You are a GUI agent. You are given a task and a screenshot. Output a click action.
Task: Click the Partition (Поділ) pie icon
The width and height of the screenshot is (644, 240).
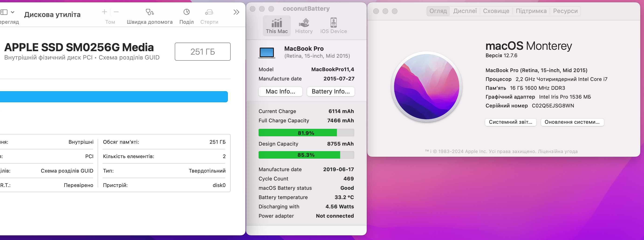[186, 12]
